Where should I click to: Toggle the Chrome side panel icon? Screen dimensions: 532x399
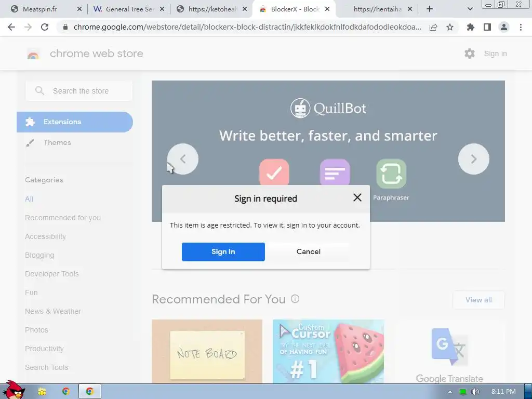click(487, 27)
